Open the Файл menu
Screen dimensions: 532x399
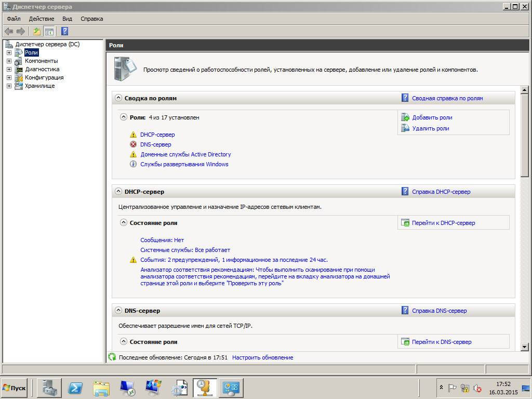(x=14, y=19)
